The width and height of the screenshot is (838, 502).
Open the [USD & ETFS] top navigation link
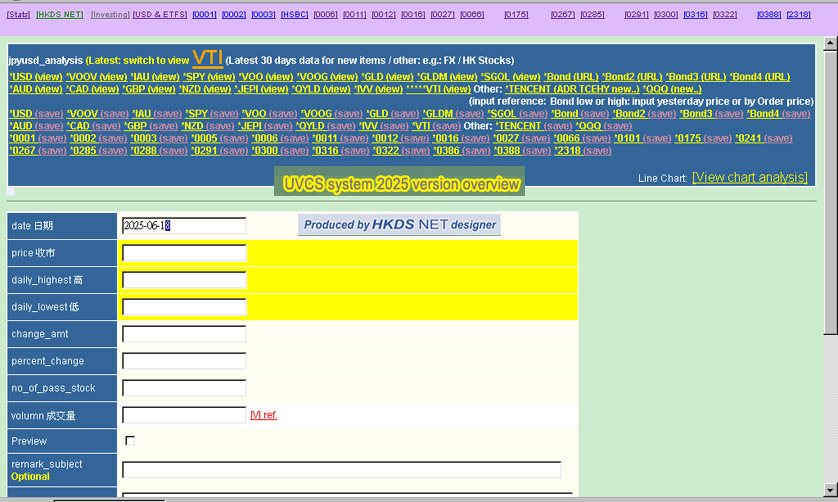pos(160,14)
